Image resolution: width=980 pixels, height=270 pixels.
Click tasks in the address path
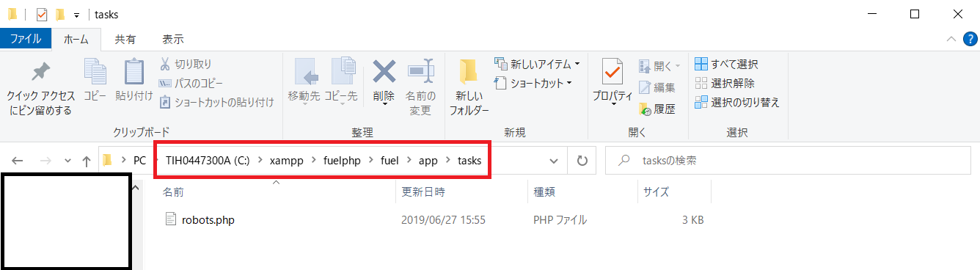[470, 160]
